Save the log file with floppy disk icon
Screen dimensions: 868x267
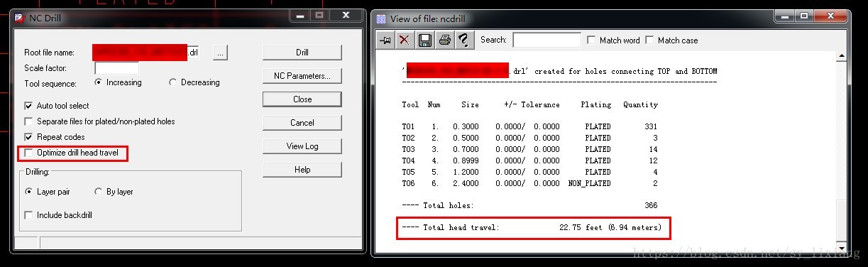[x=424, y=40]
